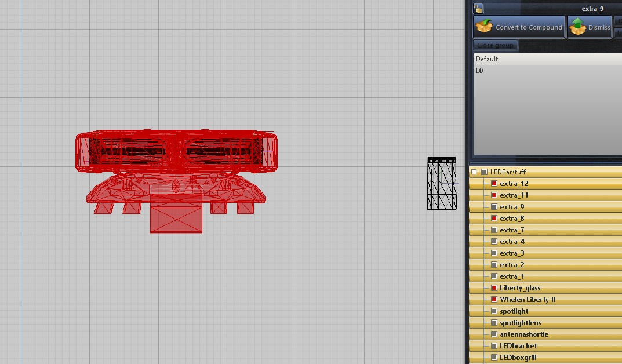Select the extra_7 object in tree

click(x=512, y=230)
